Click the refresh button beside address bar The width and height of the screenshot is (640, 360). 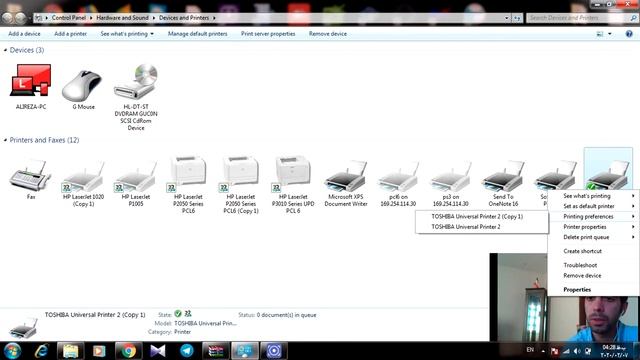[517, 18]
